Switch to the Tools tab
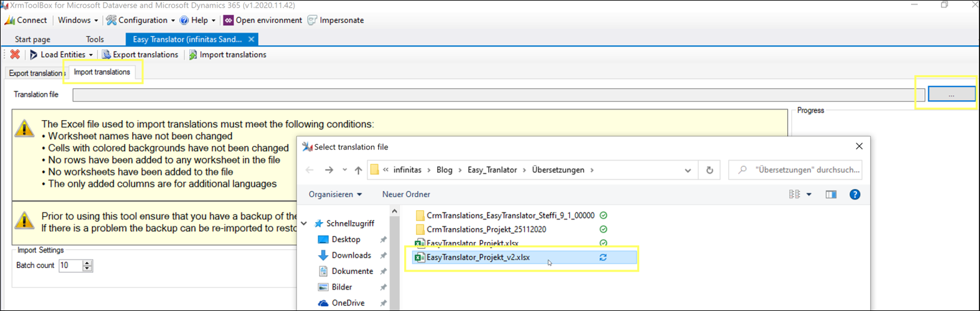This screenshot has height=311, width=980. 94,40
